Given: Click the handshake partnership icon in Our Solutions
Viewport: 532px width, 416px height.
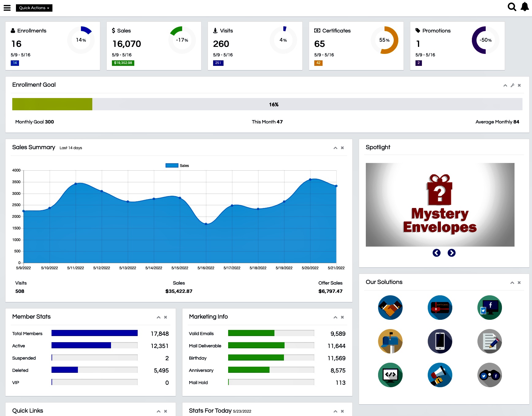Looking at the screenshot, I should pos(390,308).
